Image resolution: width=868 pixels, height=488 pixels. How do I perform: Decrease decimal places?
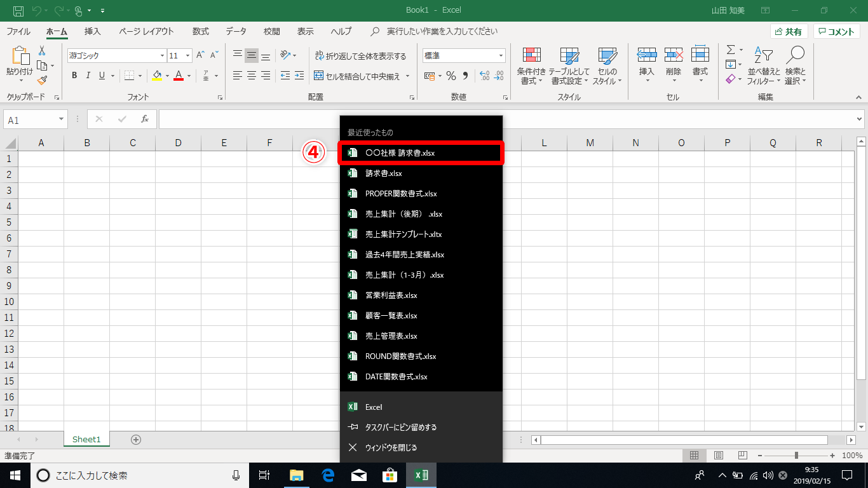point(498,76)
